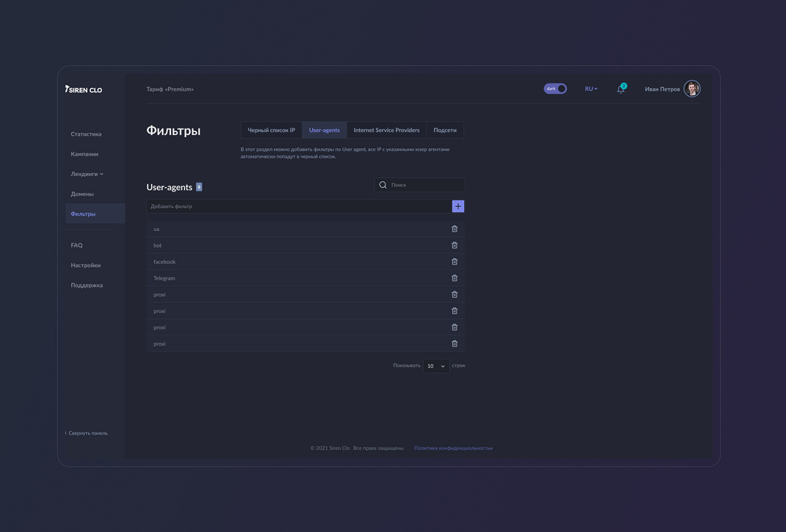Open the Подсети tab
This screenshot has height=532, width=786.
(445, 130)
